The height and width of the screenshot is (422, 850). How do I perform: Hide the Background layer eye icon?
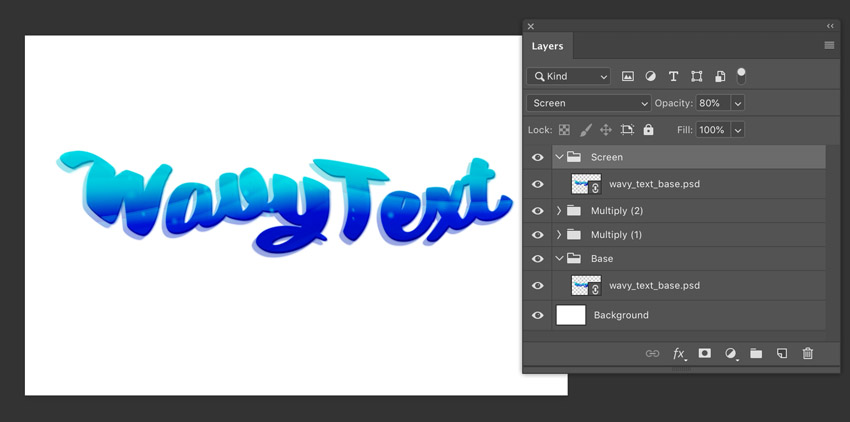click(537, 315)
